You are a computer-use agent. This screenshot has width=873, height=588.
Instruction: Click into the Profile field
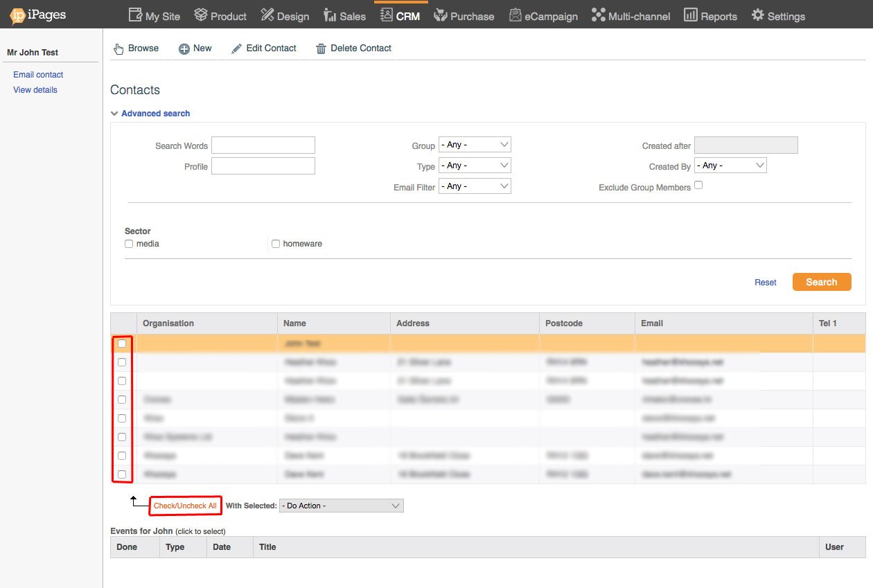point(263,166)
